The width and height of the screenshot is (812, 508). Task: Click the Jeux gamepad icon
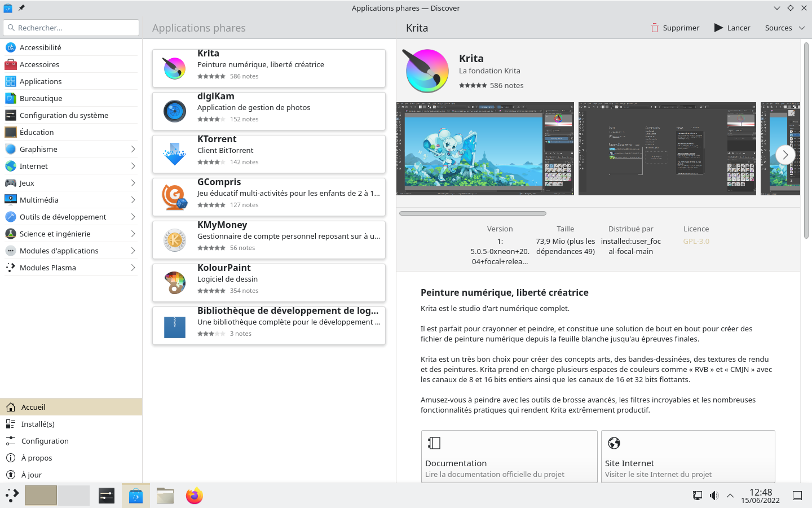[10, 183]
